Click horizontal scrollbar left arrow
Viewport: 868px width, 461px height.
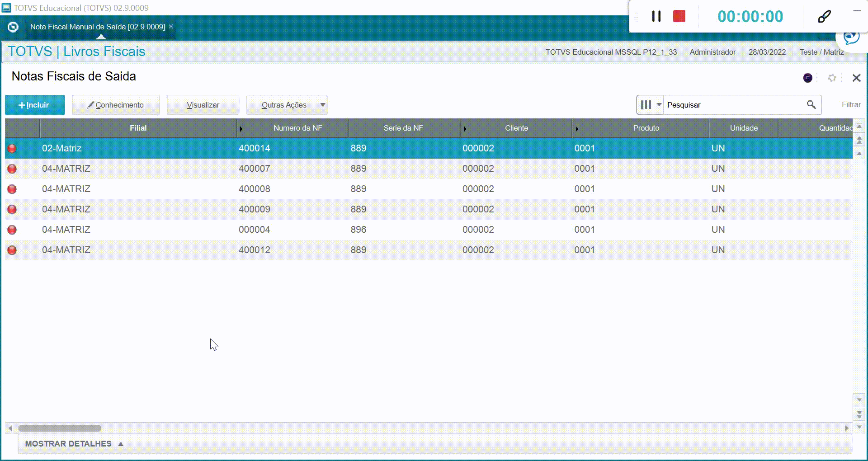pos(10,428)
